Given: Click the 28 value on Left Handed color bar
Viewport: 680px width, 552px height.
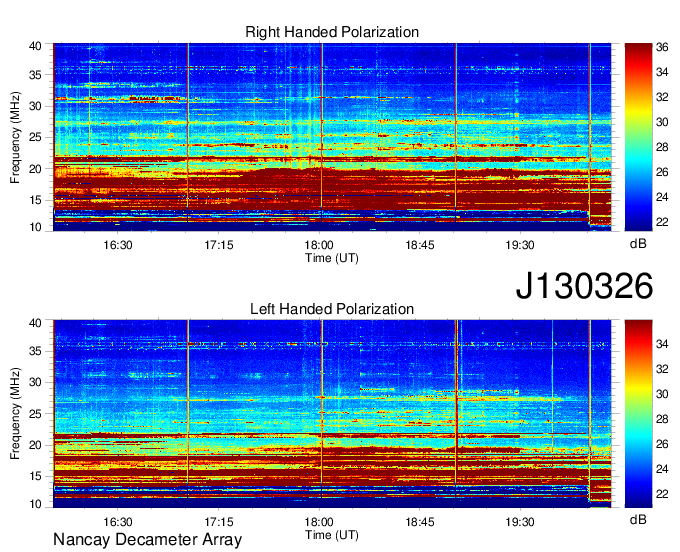Looking at the screenshot, I should [x=662, y=419].
